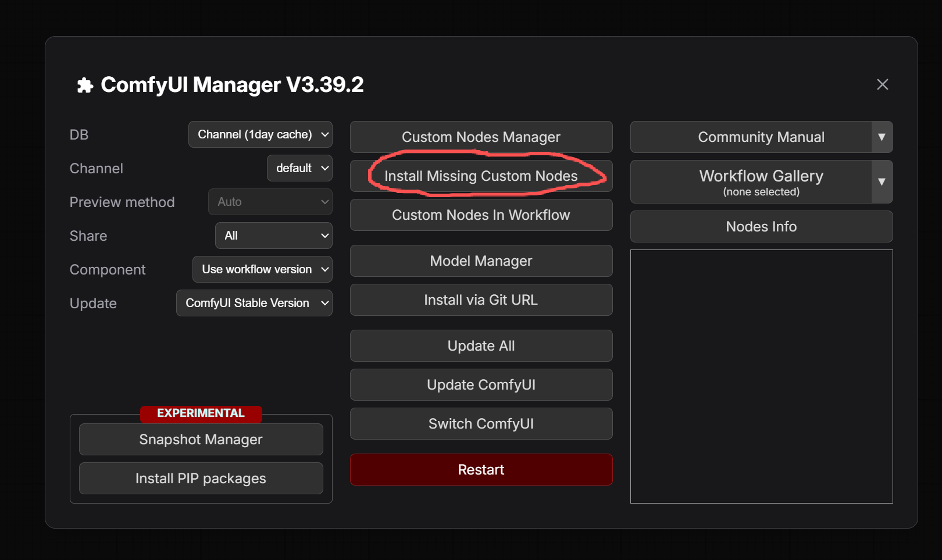
Task: Open the Component workflow version dropdown
Action: [x=262, y=269]
